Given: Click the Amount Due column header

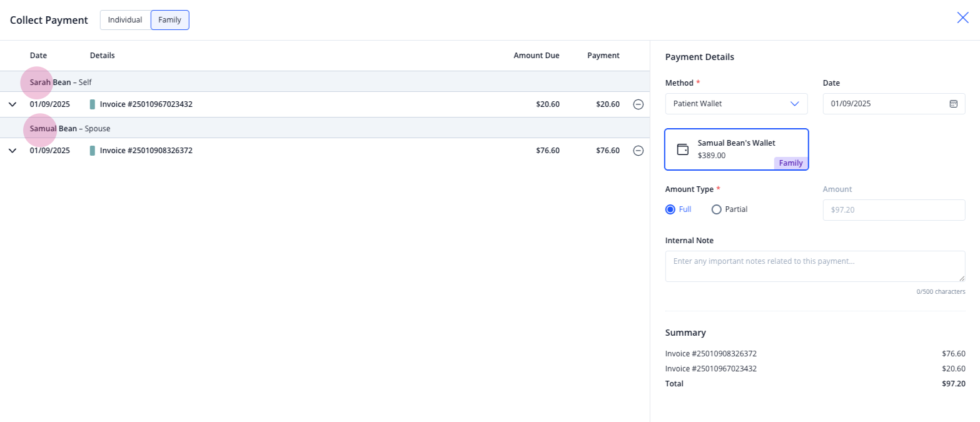Looking at the screenshot, I should tap(537, 56).
